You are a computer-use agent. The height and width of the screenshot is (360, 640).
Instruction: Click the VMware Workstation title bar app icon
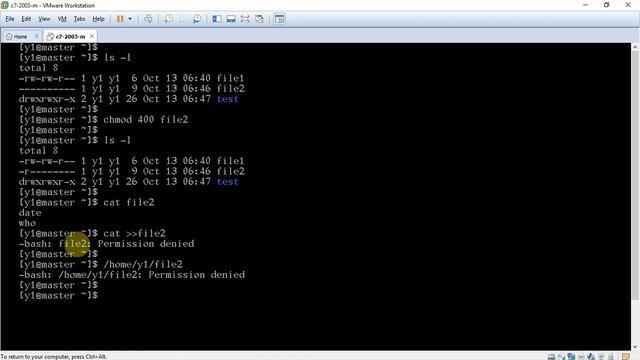pos(4,5)
